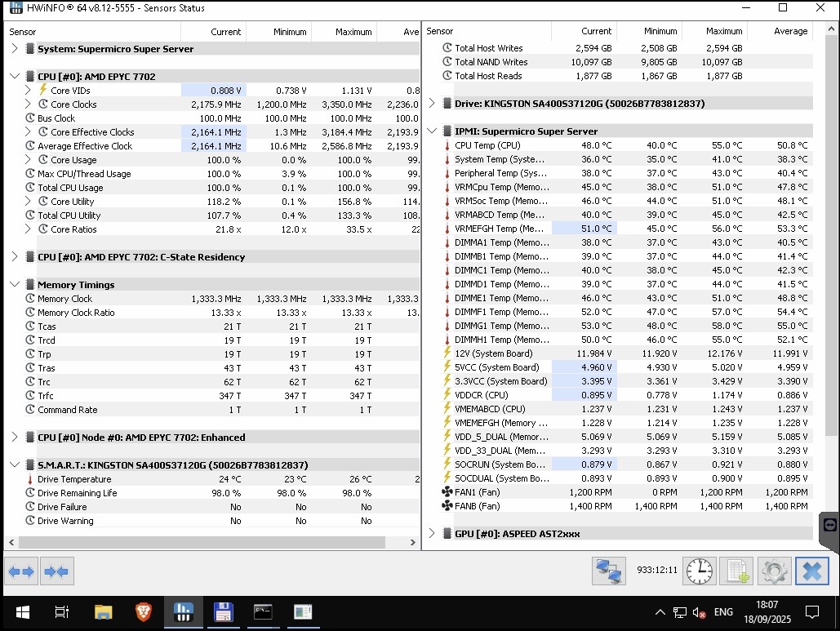Viewport: 840px width, 631px height.
Task: Click the log file with plus icon
Action: [x=736, y=571]
